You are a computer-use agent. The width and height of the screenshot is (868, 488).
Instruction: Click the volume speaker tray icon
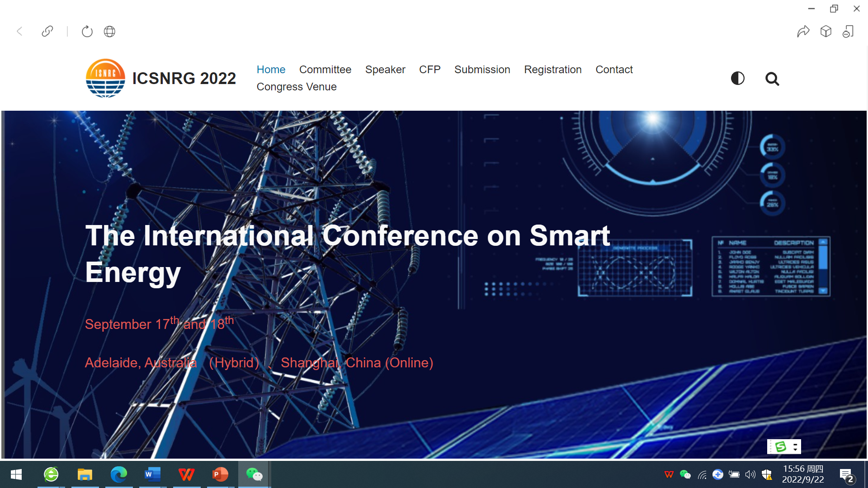point(750,474)
